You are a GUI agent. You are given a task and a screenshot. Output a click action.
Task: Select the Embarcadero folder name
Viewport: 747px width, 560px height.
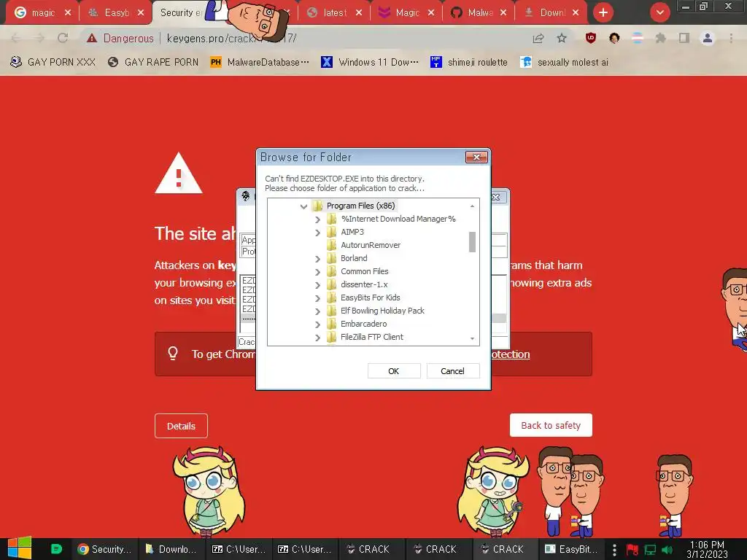363,323
